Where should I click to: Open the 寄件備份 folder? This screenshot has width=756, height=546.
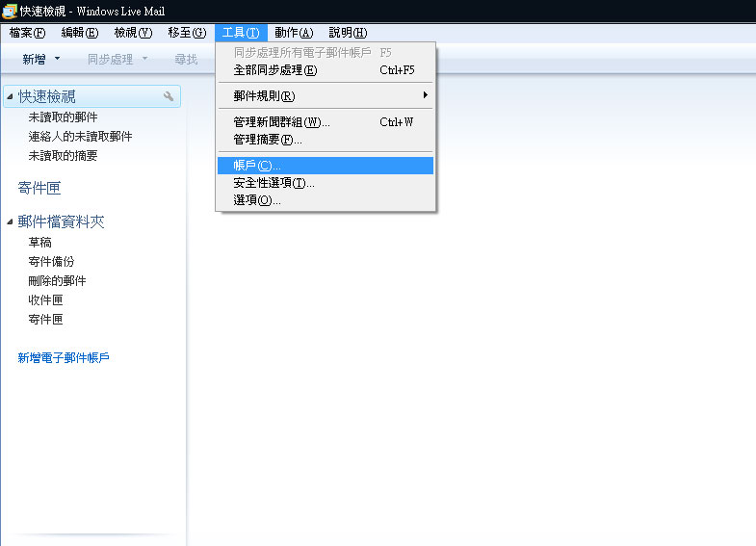tap(52, 262)
